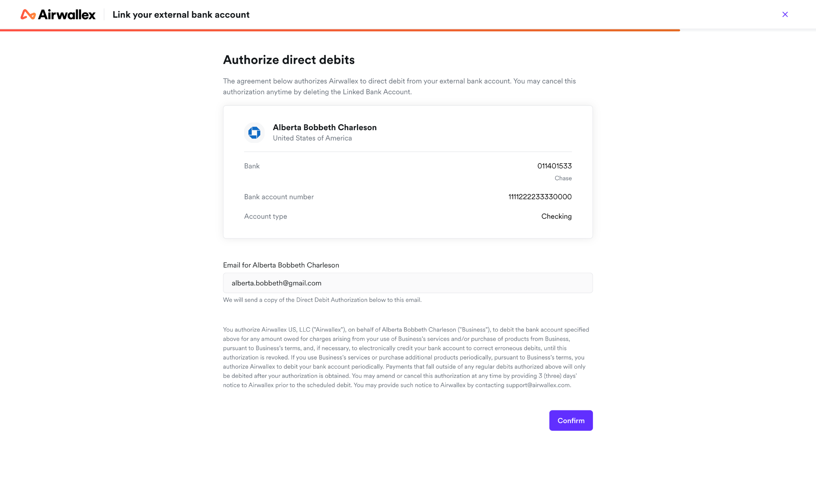This screenshot has height=504, width=816.
Task: Click the Bank account number label
Action: (279, 197)
